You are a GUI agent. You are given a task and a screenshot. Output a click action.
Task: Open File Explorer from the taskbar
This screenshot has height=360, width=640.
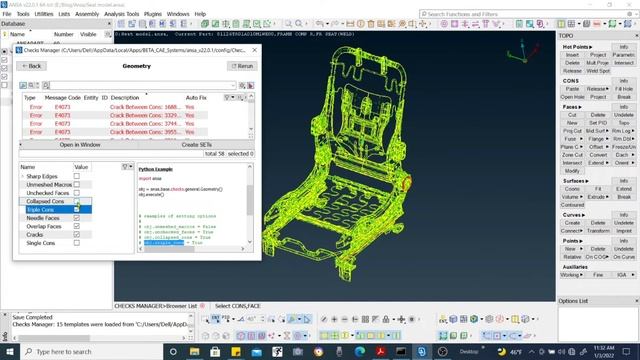[x=194, y=352]
